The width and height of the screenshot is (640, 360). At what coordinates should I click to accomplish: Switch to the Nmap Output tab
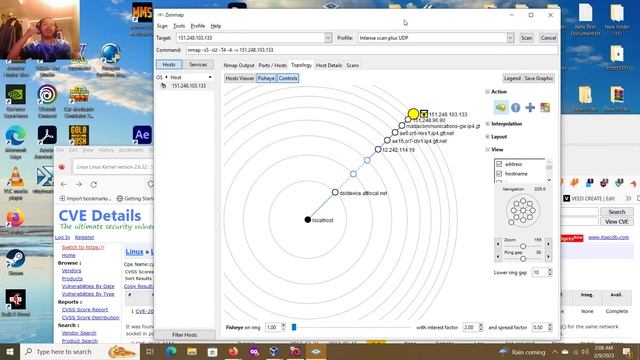click(x=239, y=65)
